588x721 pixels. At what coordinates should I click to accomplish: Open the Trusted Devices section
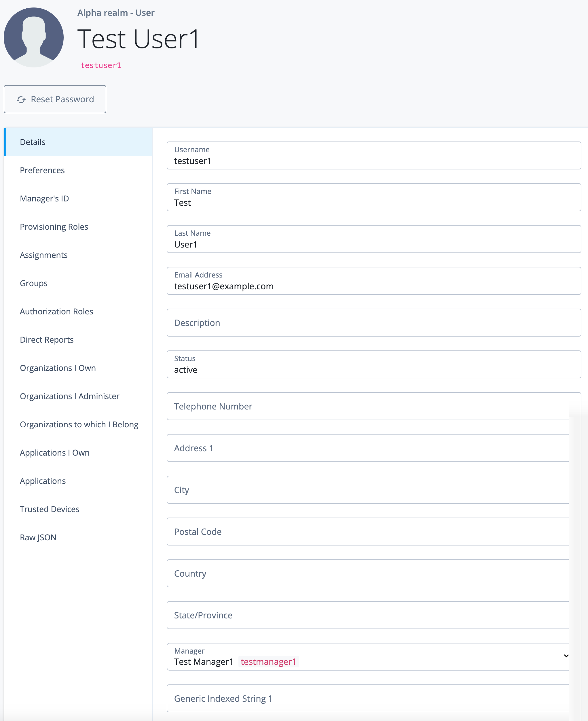50,509
